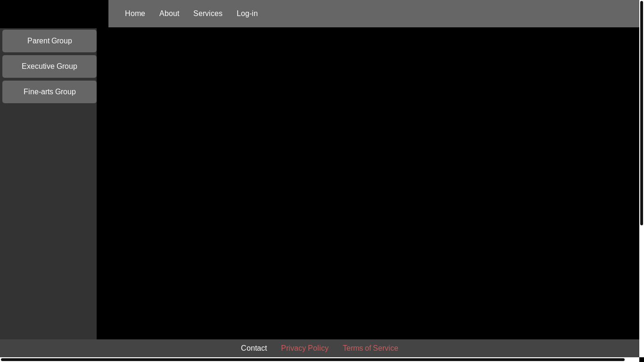Click the black logo area beside Home
This screenshot has height=362, width=644.
pyautogui.click(x=54, y=14)
